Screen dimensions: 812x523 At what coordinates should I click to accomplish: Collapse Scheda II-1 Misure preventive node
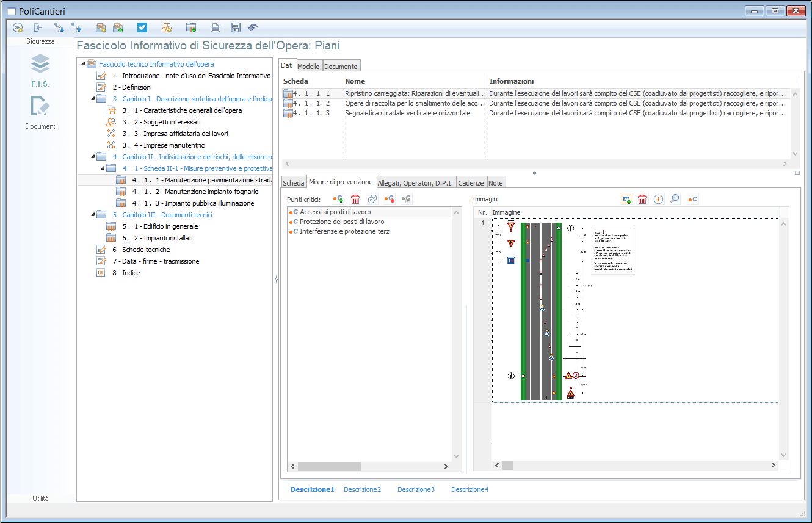coord(101,168)
